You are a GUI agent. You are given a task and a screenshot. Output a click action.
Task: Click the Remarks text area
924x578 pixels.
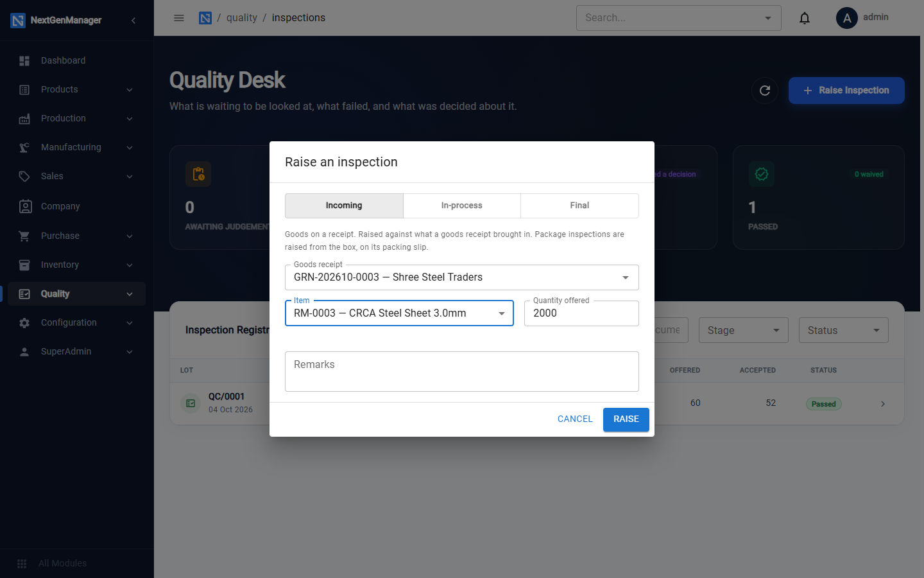click(x=462, y=371)
